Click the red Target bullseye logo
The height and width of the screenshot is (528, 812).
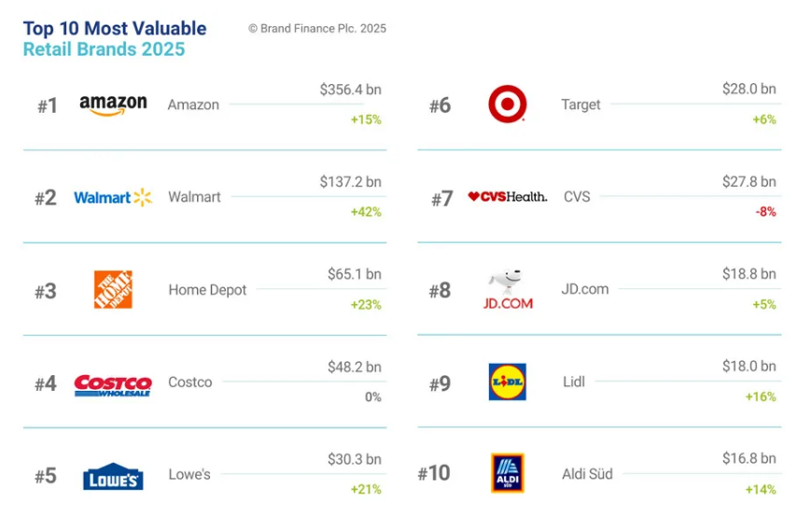[x=508, y=104]
